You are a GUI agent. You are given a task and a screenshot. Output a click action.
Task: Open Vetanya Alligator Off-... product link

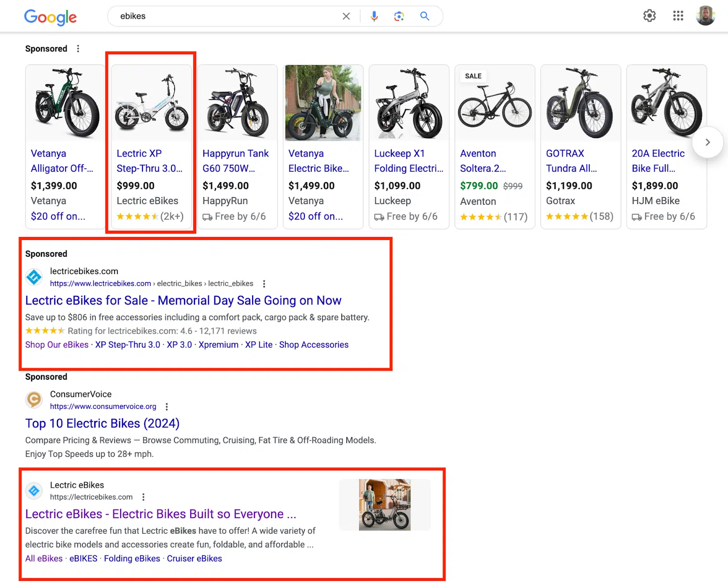point(62,161)
